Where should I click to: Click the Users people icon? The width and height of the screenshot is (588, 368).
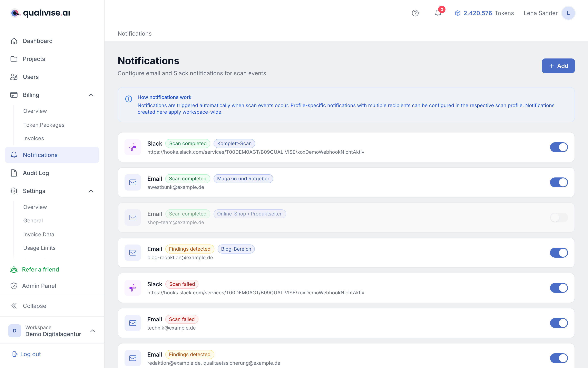[14, 77]
